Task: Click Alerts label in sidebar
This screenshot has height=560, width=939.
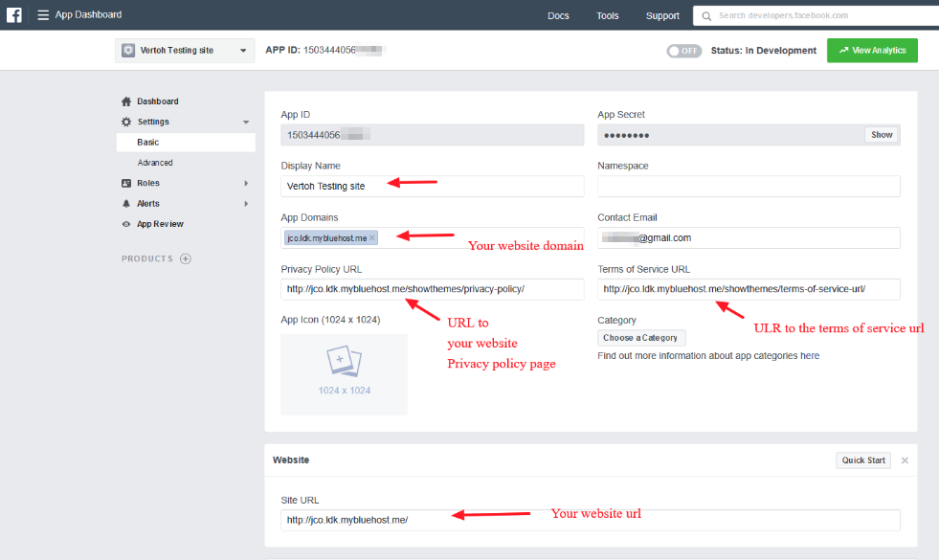Action: 148,204
